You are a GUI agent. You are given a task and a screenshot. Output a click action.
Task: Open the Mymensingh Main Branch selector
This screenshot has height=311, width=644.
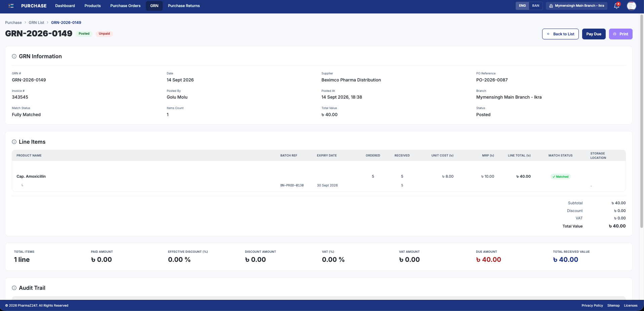coord(577,6)
